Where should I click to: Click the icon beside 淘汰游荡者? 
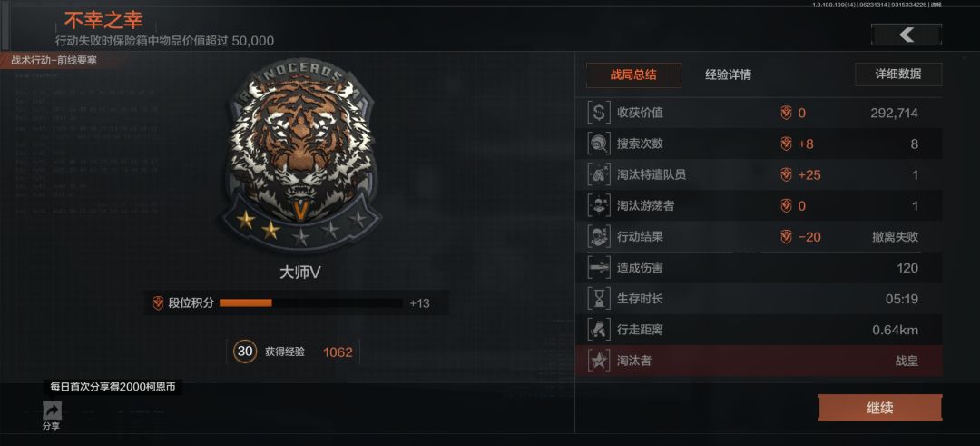pos(599,206)
